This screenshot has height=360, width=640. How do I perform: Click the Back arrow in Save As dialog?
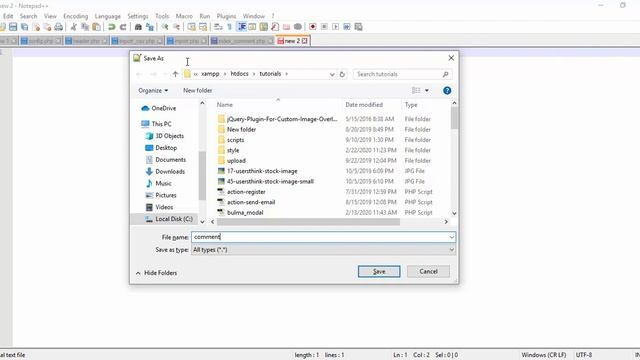[x=139, y=74]
